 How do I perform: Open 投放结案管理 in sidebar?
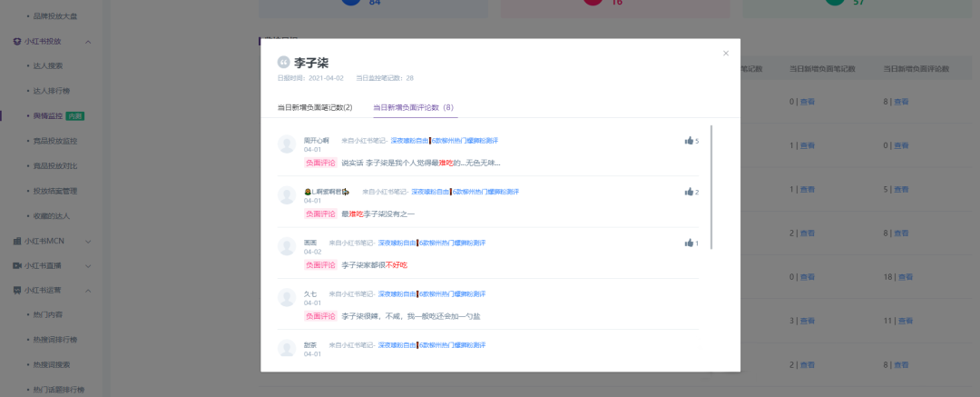55,191
